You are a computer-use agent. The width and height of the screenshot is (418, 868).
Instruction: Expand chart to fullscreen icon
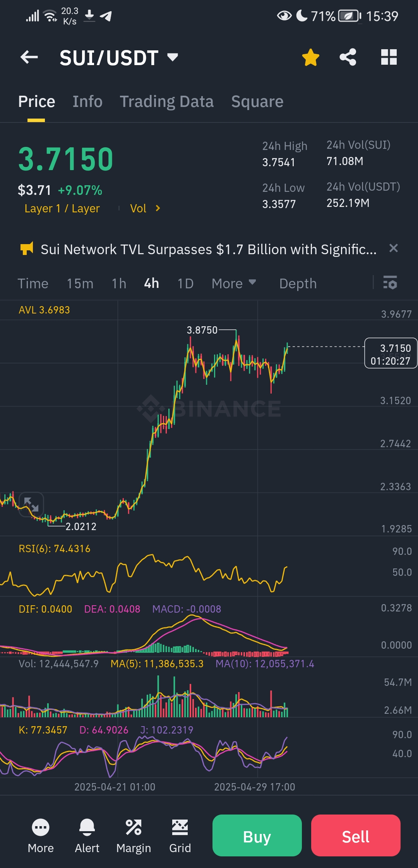pyautogui.click(x=31, y=505)
